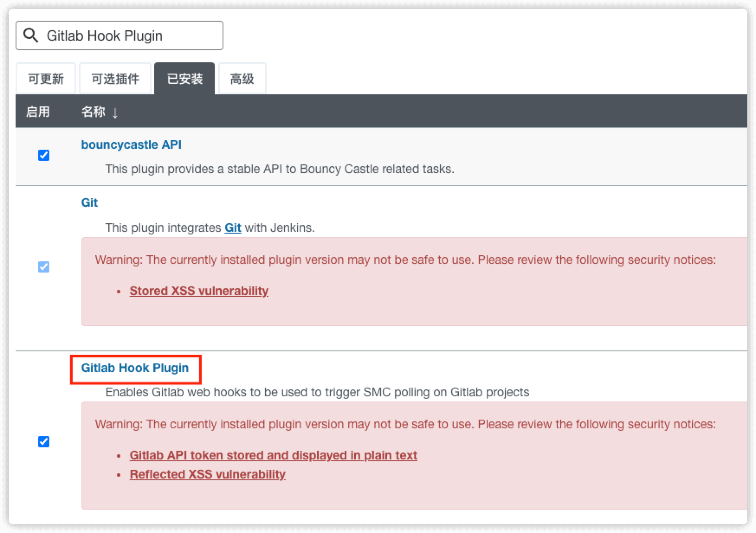Screen dimensions: 756x533
Task: Select the 已安装 tab
Action: 185,79
